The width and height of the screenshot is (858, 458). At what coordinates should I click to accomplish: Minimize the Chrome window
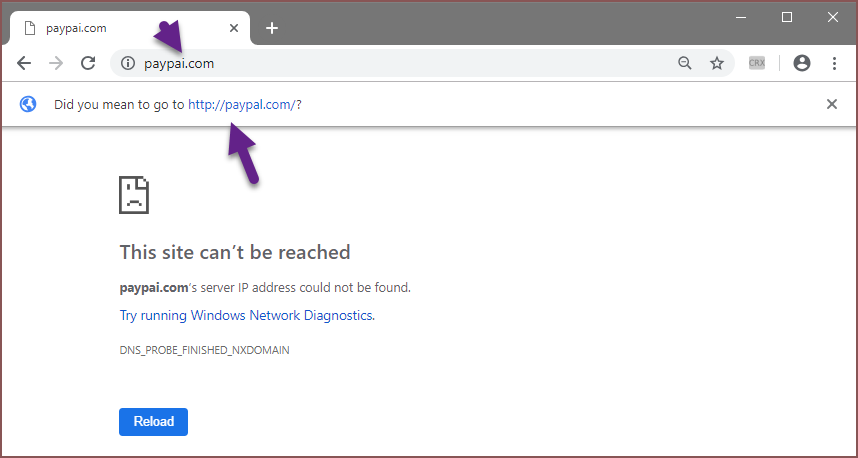741,17
